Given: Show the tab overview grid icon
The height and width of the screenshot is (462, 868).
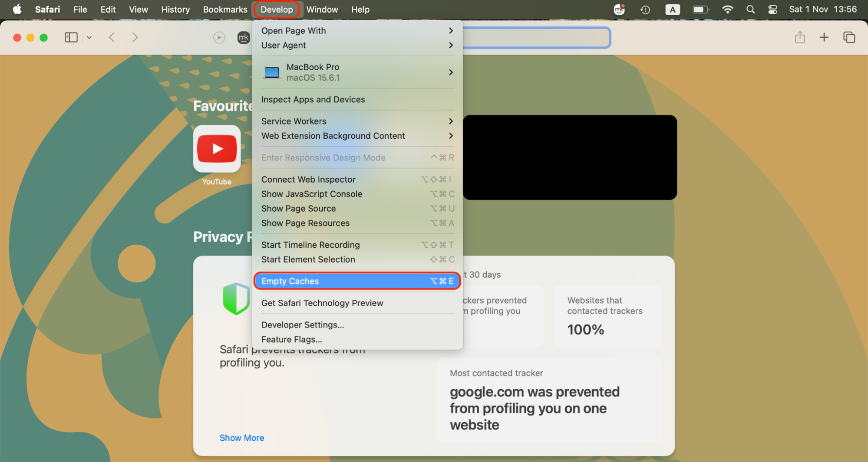Looking at the screenshot, I should [x=849, y=37].
